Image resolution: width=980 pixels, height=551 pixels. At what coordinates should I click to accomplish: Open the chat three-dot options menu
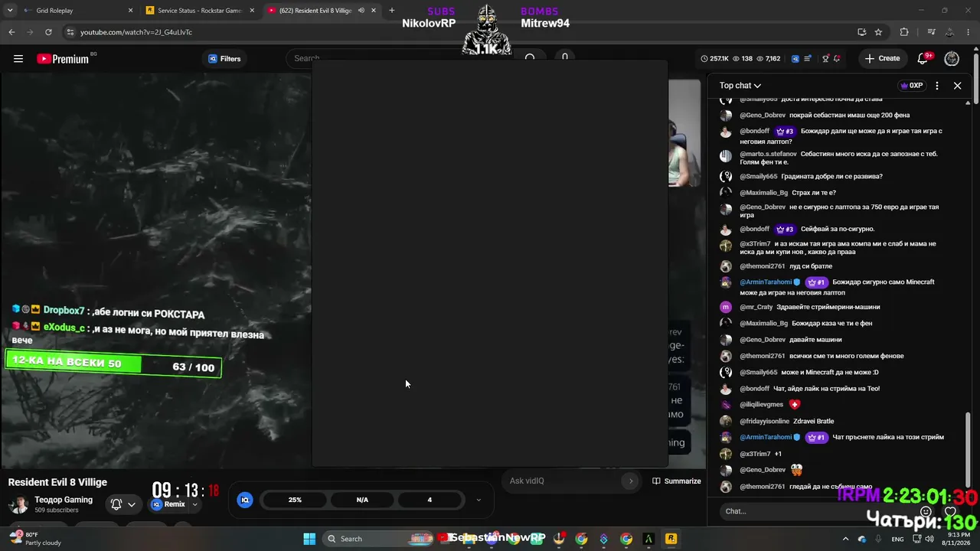[937, 86]
